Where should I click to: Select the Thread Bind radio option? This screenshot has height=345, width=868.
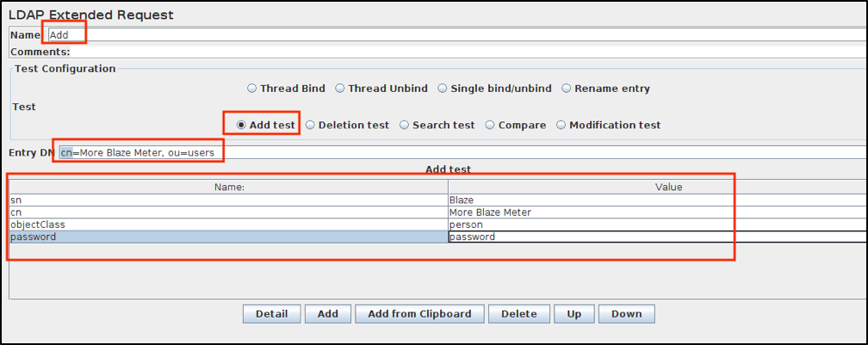coord(286,89)
